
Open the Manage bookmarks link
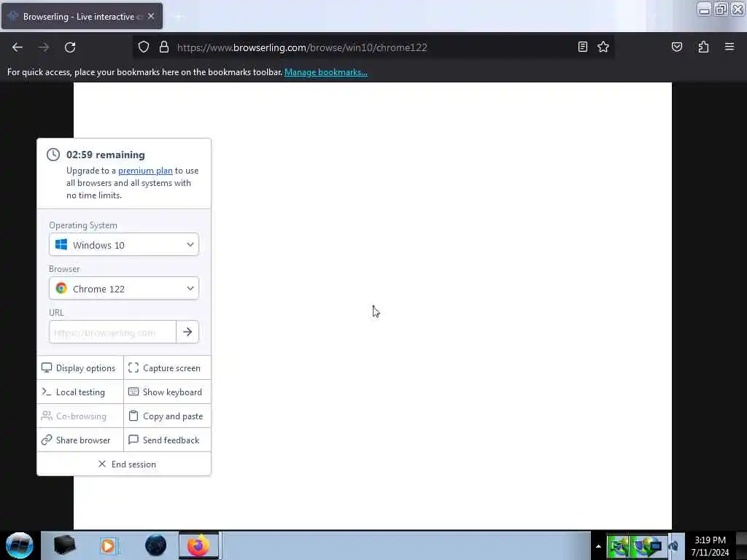pos(326,72)
